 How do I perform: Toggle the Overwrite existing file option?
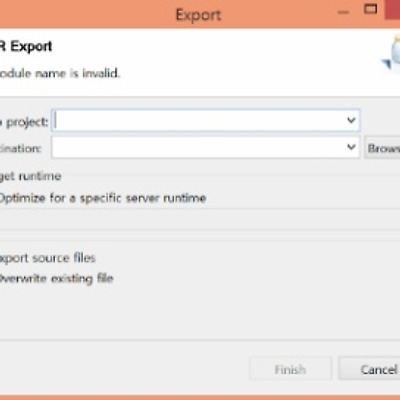click(56, 278)
